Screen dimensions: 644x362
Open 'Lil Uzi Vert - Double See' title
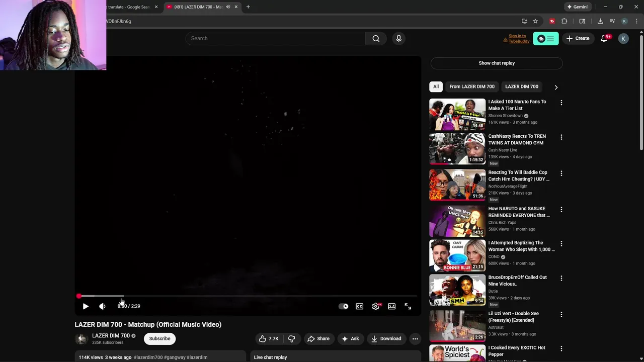click(x=513, y=317)
